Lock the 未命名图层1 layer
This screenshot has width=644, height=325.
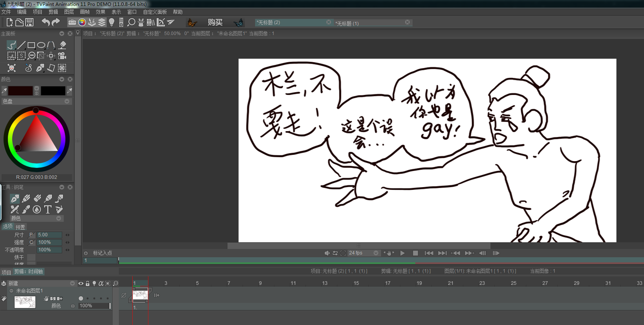pyautogui.click(x=88, y=283)
